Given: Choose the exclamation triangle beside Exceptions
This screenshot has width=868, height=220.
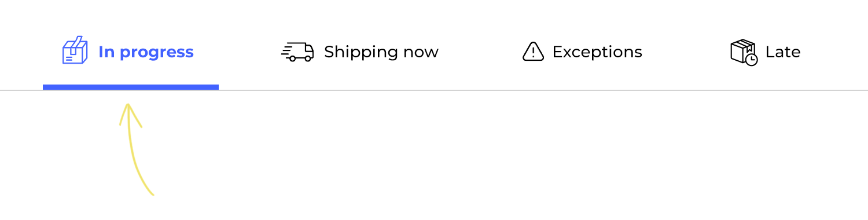Looking at the screenshot, I should (x=533, y=52).
